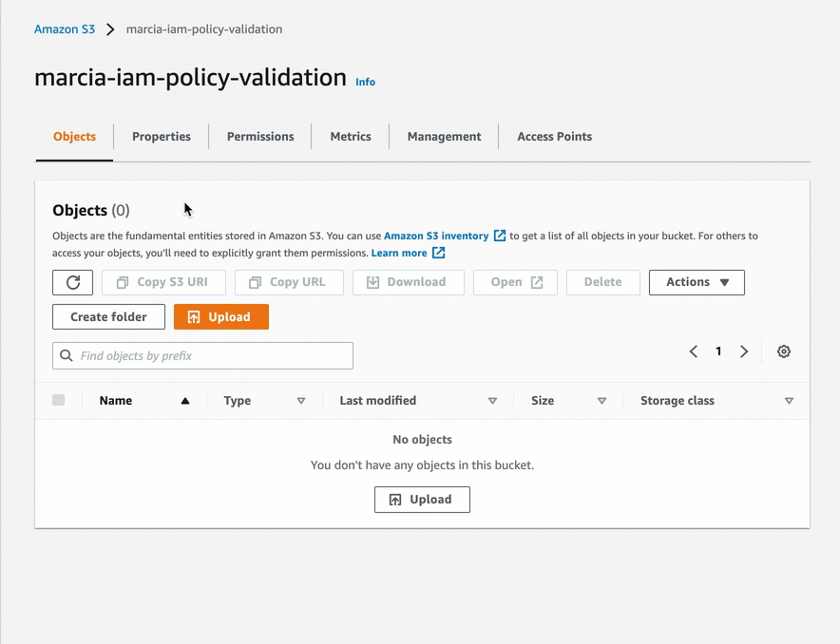Switch to the Metrics tab
840x644 pixels.
pos(351,137)
